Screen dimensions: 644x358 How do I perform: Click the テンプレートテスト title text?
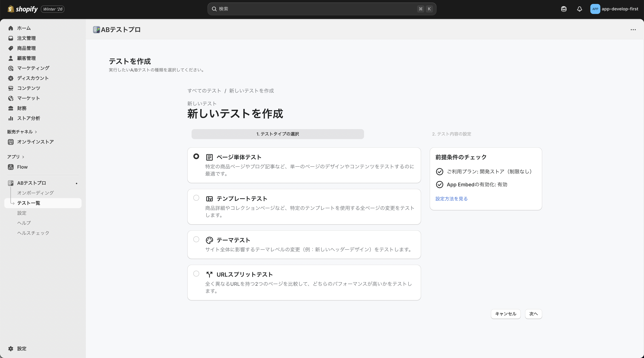(x=242, y=199)
